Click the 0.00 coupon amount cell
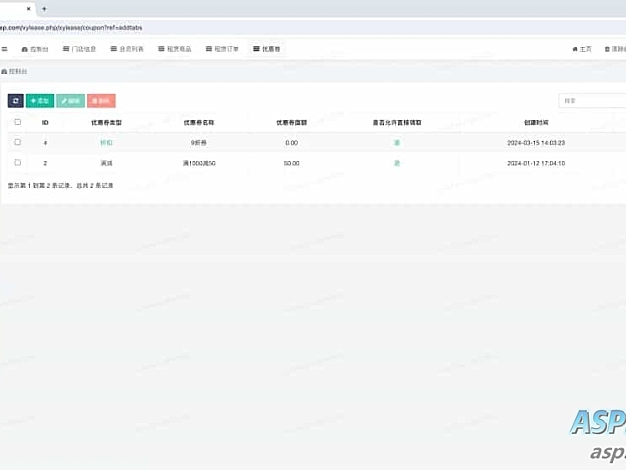This screenshot has width=626, height=470. point(291,143)
